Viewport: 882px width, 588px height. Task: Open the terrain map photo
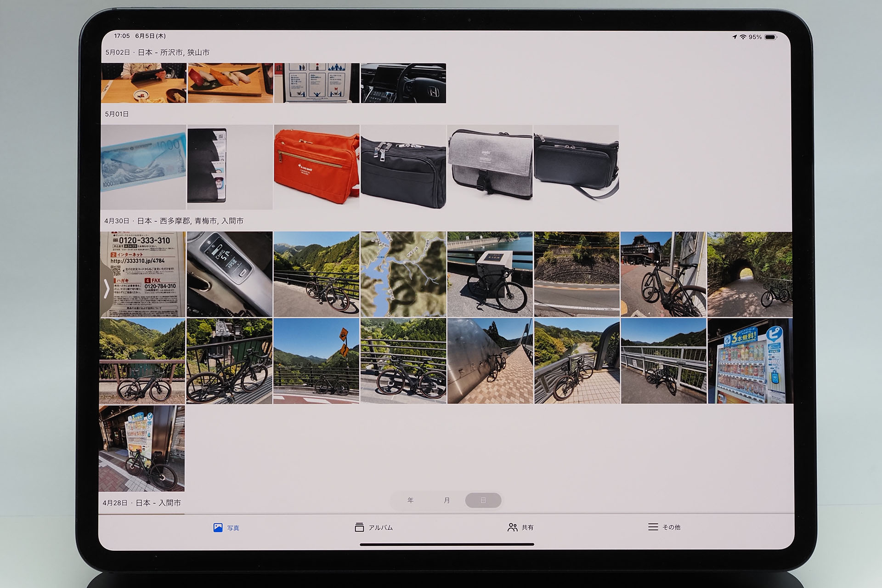pyautogui.click(x=403, y=274)
